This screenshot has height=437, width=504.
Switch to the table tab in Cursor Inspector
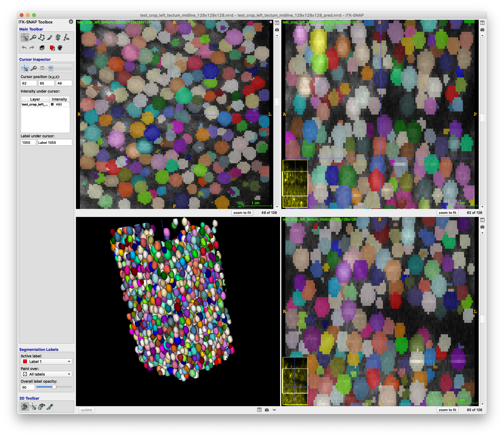42,68
